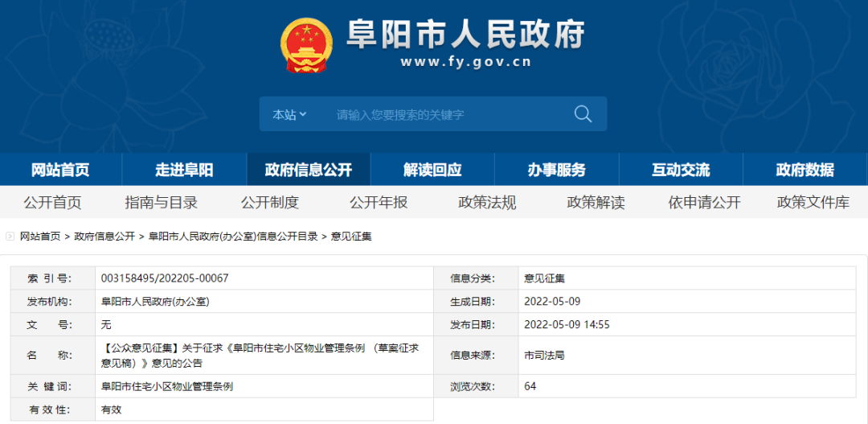Click keyword value 阜阳市住宅小区物业管理条例
The height and width of the screenshot is (424, 868).
click(166, 387)
